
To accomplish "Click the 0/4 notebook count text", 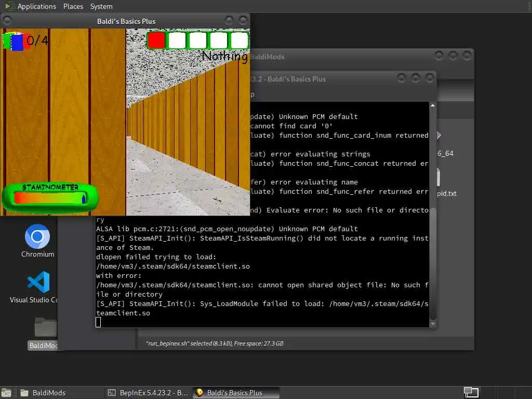I will tap(37, 41).
